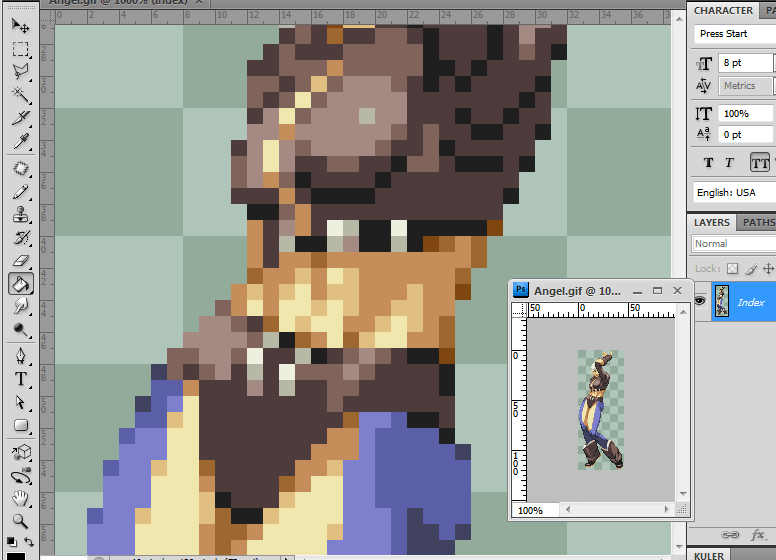Click the small window's scroll left arrow
This screenshot has height=560, width=776.
coord(568,509)
